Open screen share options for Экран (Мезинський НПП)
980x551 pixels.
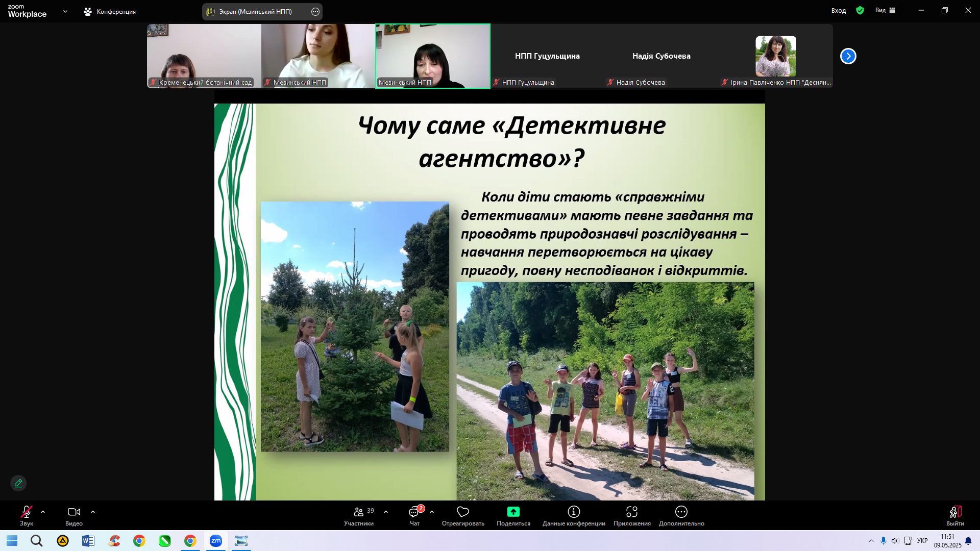click(x=315, y=12)
